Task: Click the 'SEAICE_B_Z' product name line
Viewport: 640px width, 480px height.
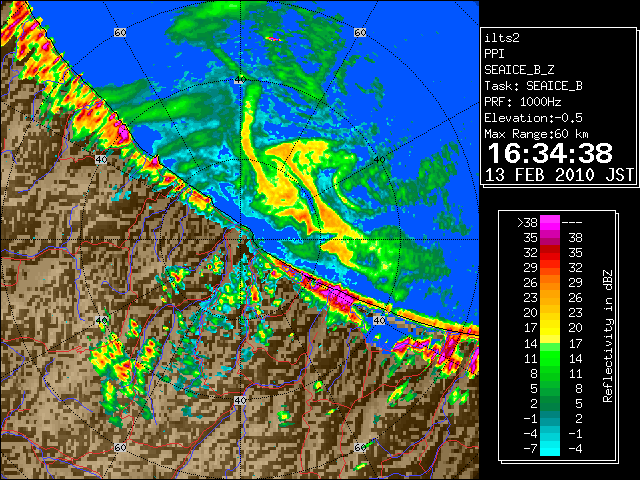Action: pyautogui.click(x=519, y=70)
